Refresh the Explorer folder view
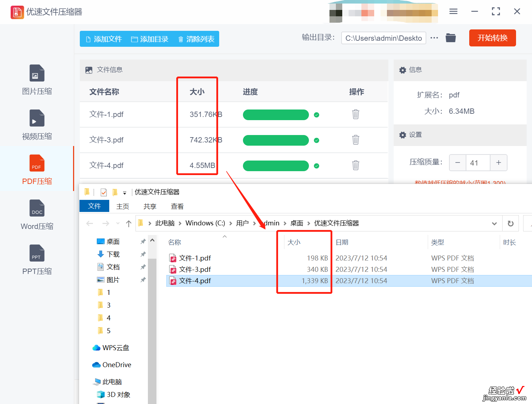The image size is (532, 404). tap(511, 223)
